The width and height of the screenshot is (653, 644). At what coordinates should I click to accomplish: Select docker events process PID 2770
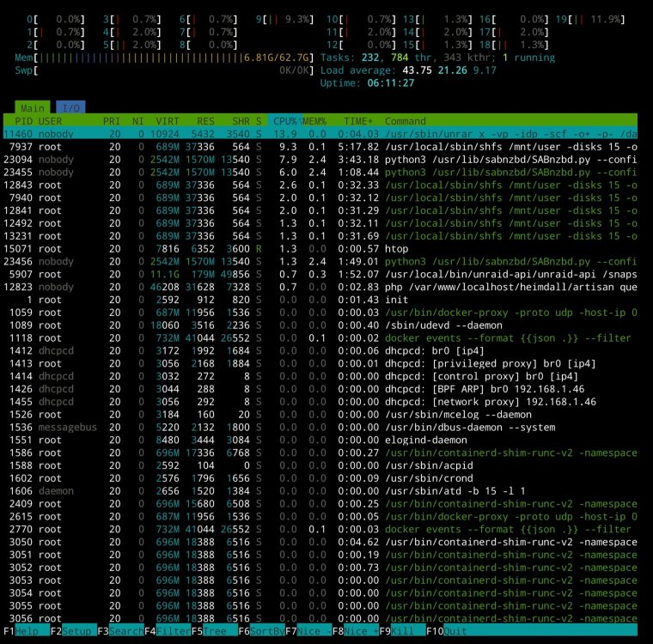[x=320, y=529]
